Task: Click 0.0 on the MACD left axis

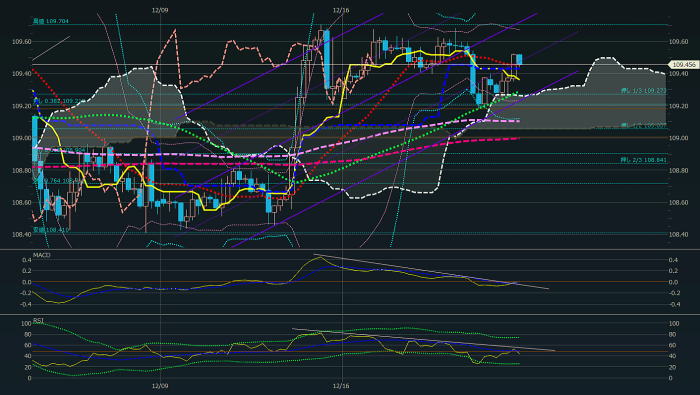Action: (26, 282)
